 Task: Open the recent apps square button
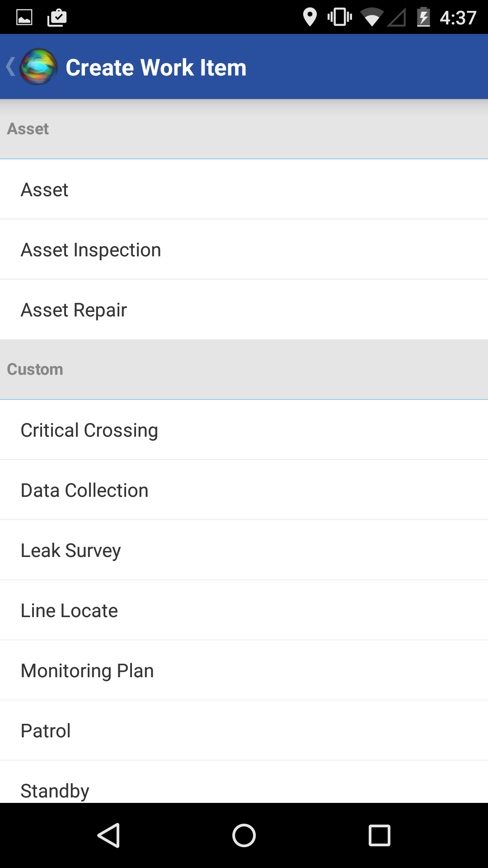pyautogui.click(x=380, y=835)
